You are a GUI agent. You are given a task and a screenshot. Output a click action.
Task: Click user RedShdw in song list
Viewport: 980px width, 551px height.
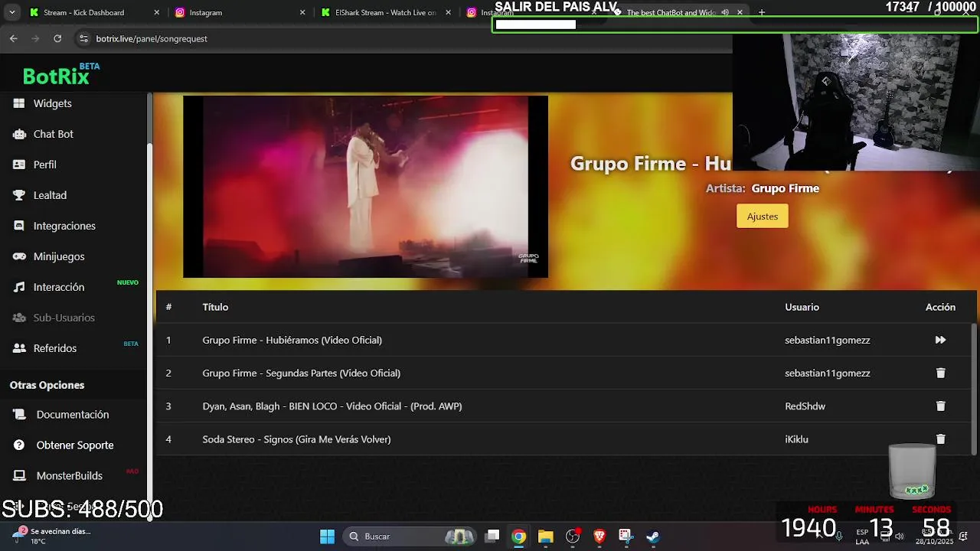(805, 406)
